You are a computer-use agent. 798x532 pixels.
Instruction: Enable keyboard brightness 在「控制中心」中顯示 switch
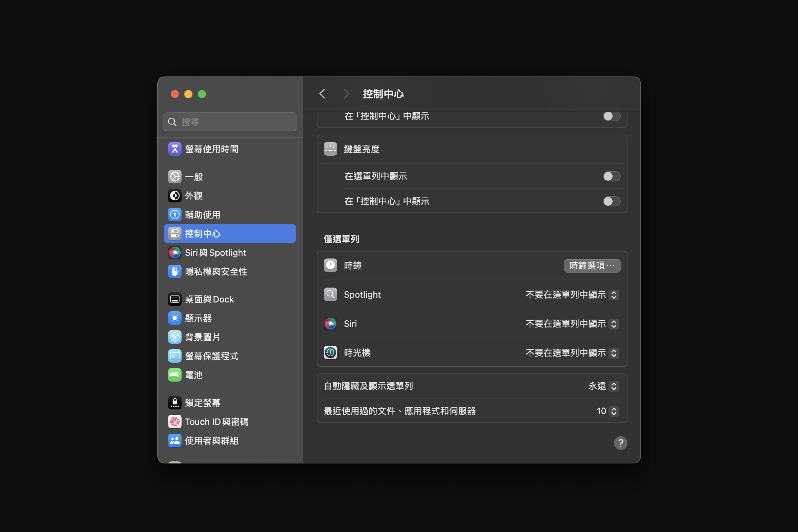pyautogui.click(x=611, y=202)
